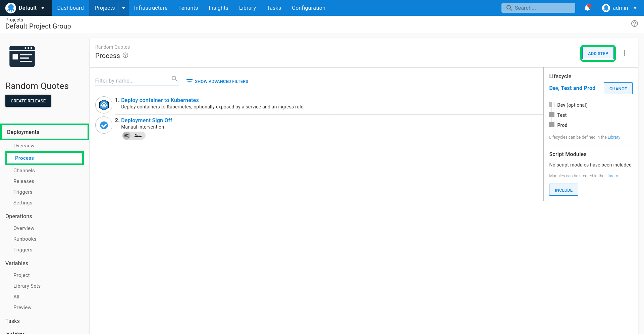Click the CREATE RELEASE button
The height and width of the screenshot is (334, 644).
point(28,101)
